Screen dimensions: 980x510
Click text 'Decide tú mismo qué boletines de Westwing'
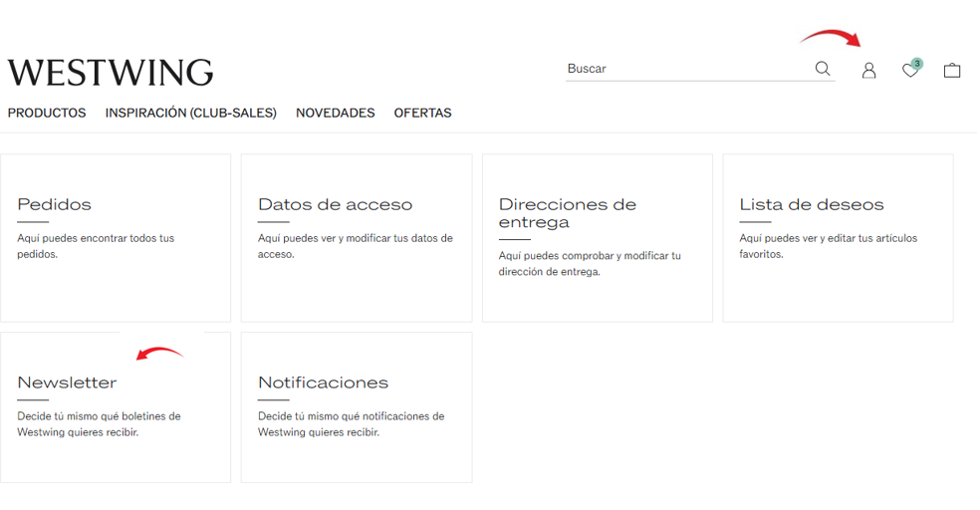(99, 424)
